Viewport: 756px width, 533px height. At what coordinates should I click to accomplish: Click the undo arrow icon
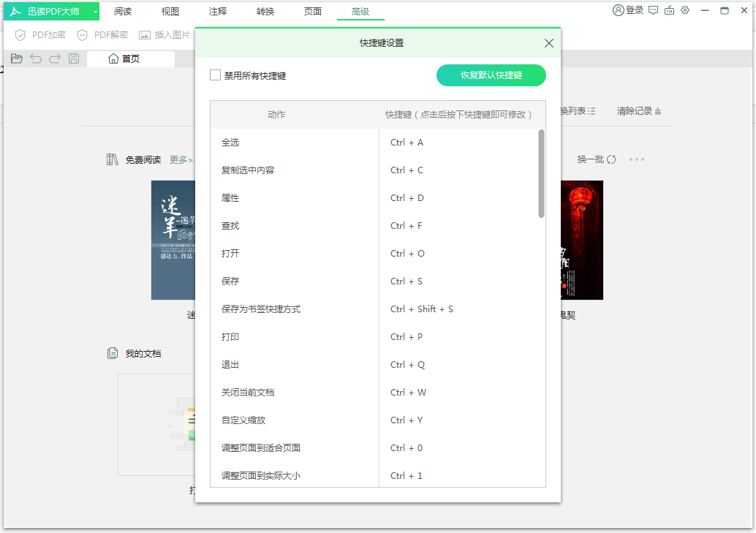(36, 58)
